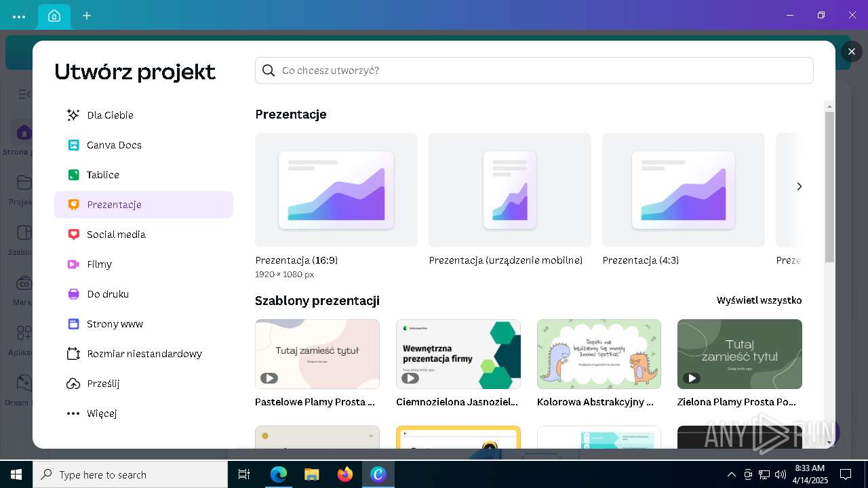Open volume control in tray
Viewport: 868px width, 488px height.
780,474
